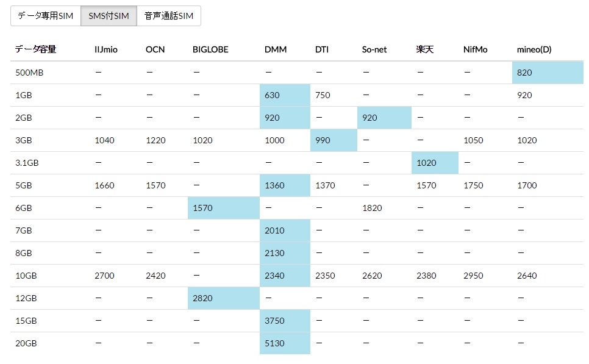This screenshot has width=589, height=364.
Task: Switch to the データ専用SIM tab
Action: tap(46, 16)
